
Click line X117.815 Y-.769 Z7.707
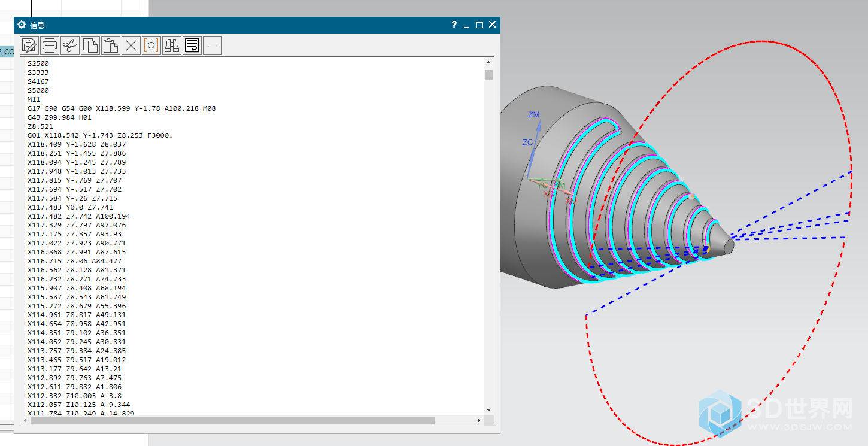point(74,180)
